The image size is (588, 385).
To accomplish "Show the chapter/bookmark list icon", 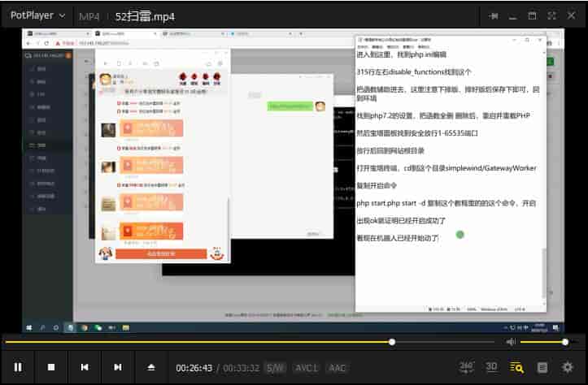I will click(542, 367).
